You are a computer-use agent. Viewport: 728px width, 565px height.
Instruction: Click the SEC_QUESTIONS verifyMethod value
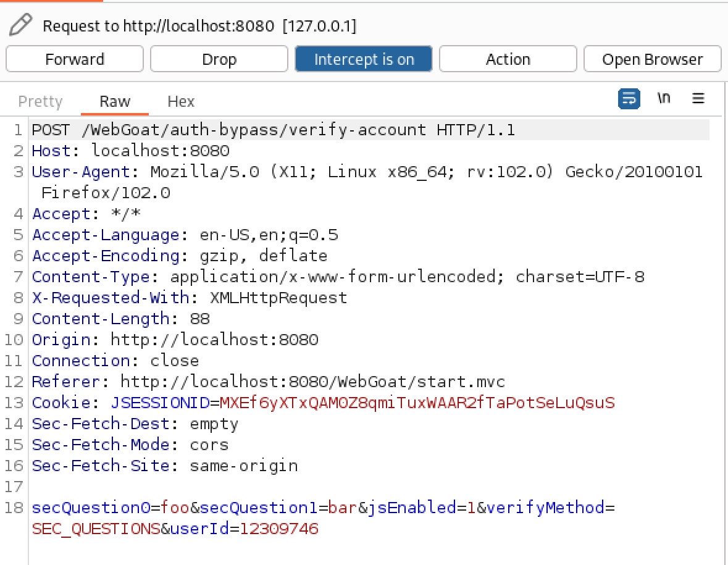click(x=96, y=529)
